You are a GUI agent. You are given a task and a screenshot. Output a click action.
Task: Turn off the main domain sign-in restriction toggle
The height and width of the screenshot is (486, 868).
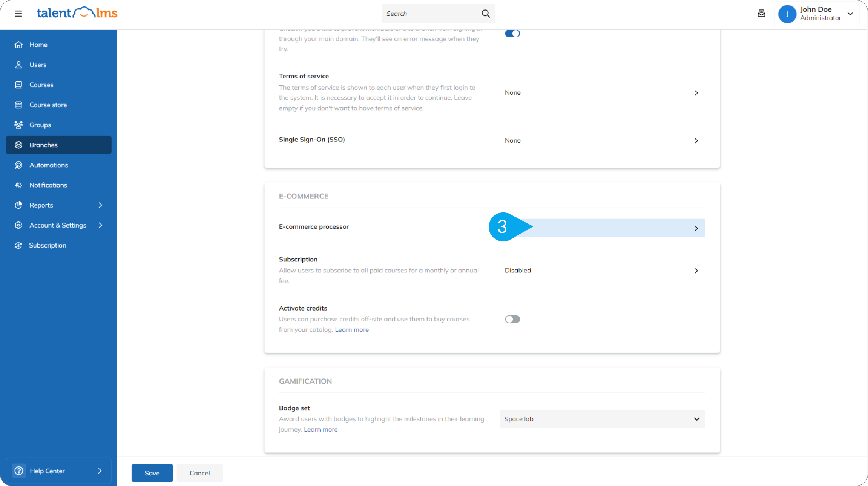(512, 34)
